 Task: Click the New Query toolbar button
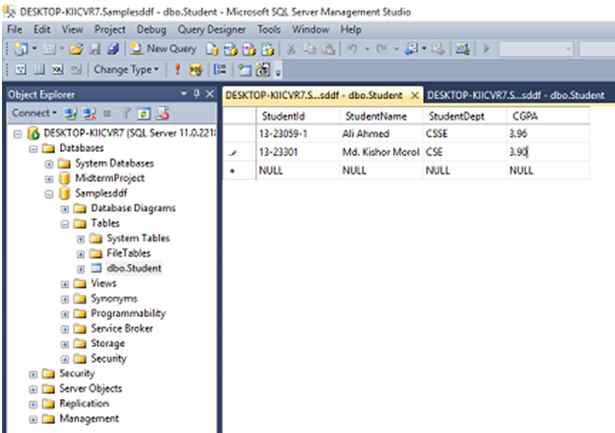[x=164, y=49]
